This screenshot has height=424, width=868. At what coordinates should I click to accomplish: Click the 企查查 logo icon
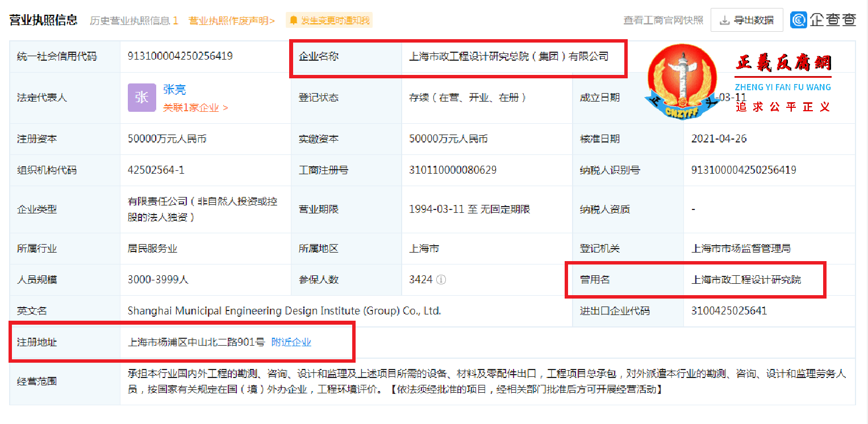click(799, 19)
